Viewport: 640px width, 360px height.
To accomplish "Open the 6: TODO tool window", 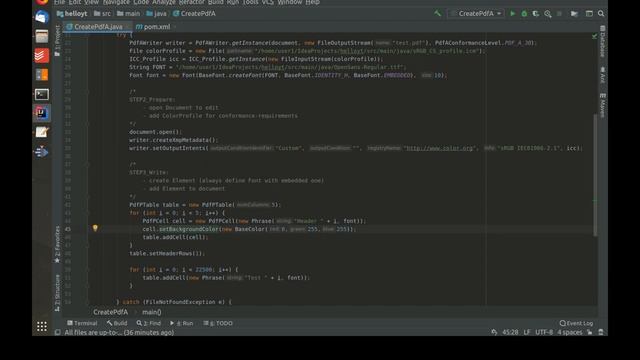I will tap(218, 323).
